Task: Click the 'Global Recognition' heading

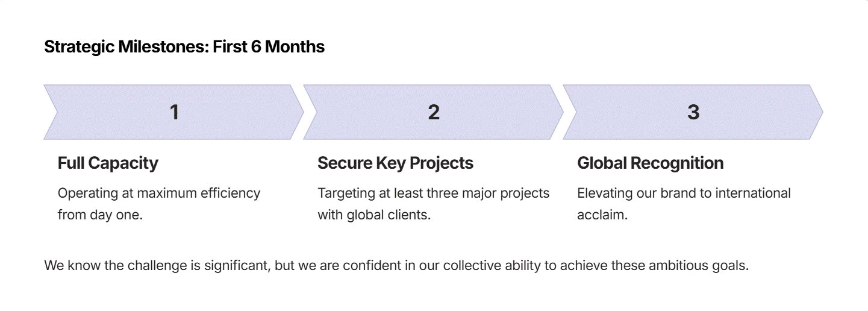Action: click(650, 163)
